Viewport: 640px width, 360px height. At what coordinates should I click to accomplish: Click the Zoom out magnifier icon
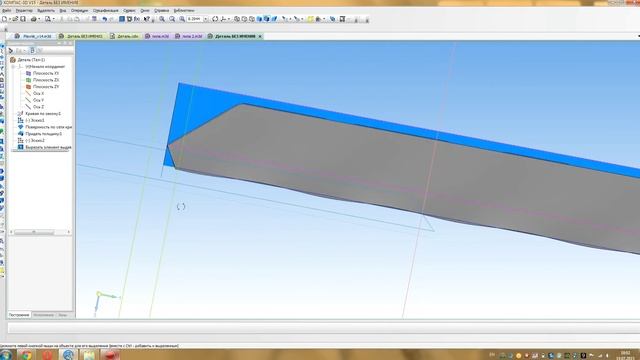tap(172, 19)
